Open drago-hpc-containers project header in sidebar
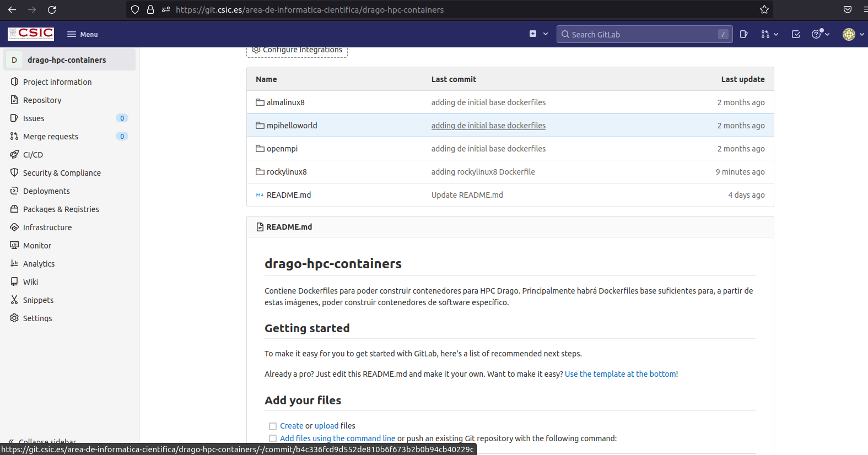The width and height of the screenshot is (868, 455). coord(70,59)
